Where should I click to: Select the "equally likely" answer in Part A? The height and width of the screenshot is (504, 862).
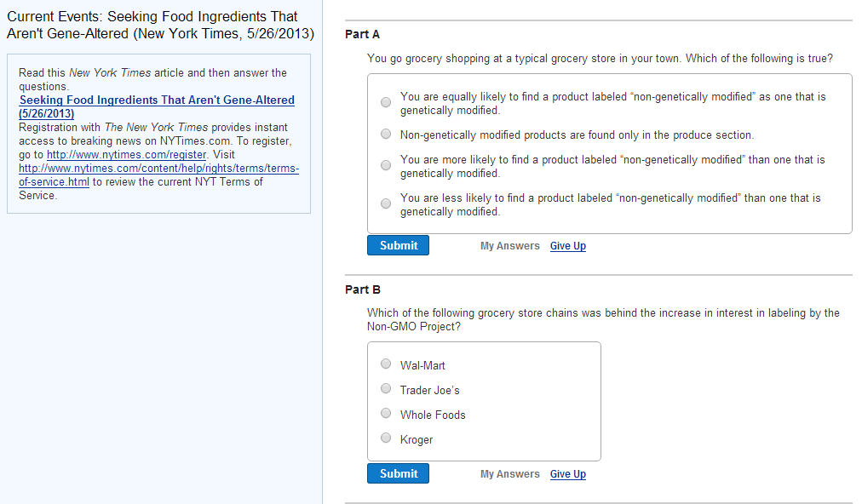386,102
